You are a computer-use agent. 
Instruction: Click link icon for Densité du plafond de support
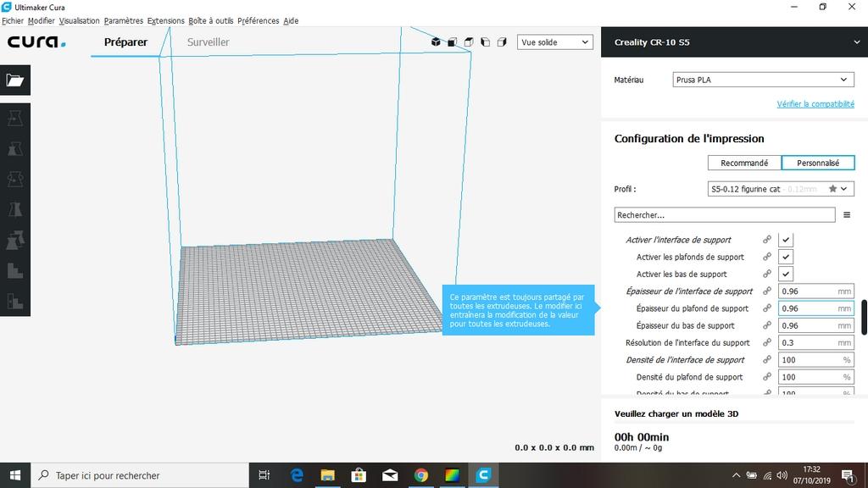coord(766,377)
